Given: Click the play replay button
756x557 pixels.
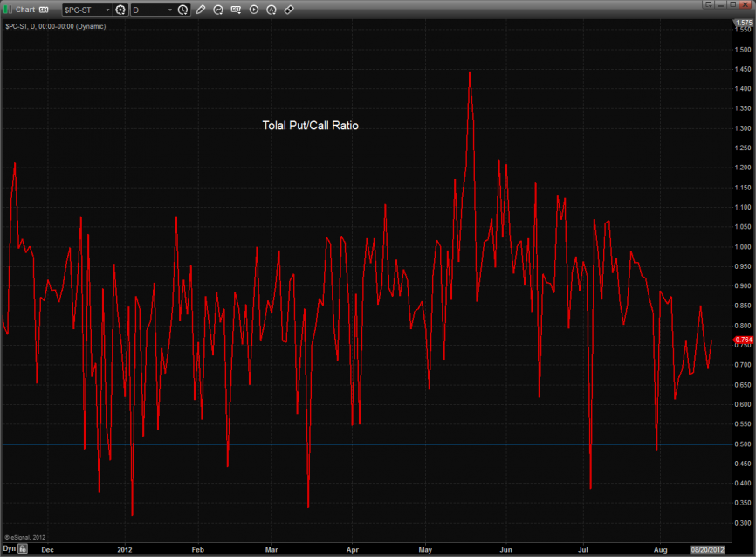Looking at the screenshot, I should (x=254, y=10).
